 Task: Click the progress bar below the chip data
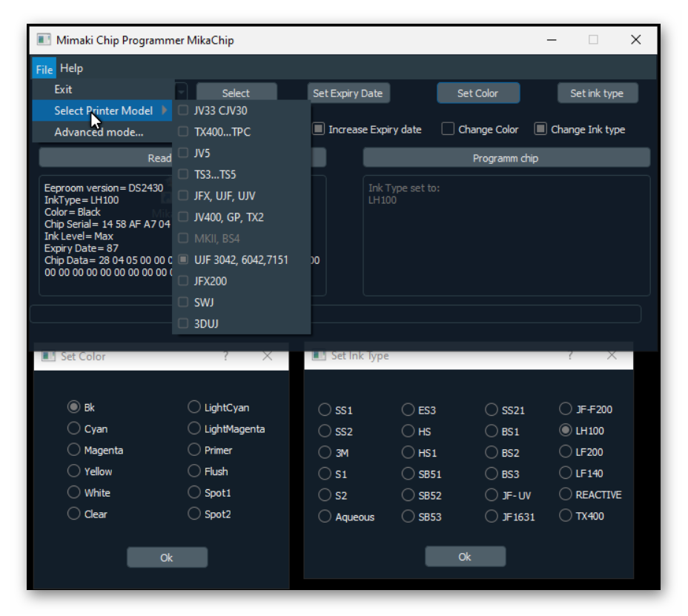(335, 314)
